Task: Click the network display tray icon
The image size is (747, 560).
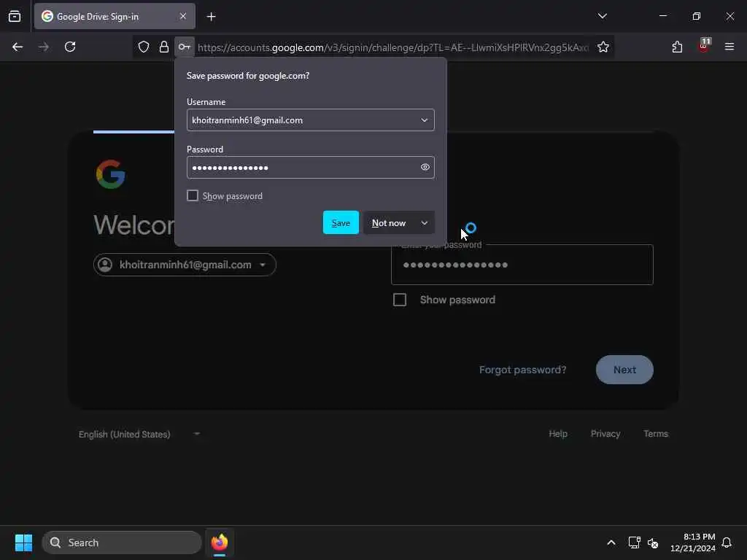Action: pyautogui.click(x=634, y=542)
